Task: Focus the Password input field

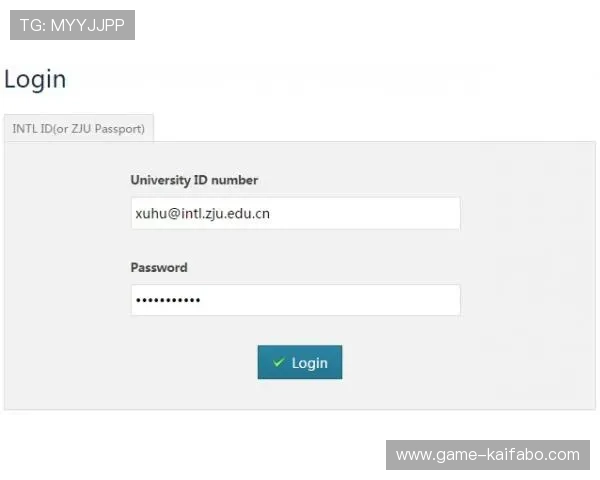Action: pyautogui.click(x=295, y=300)
